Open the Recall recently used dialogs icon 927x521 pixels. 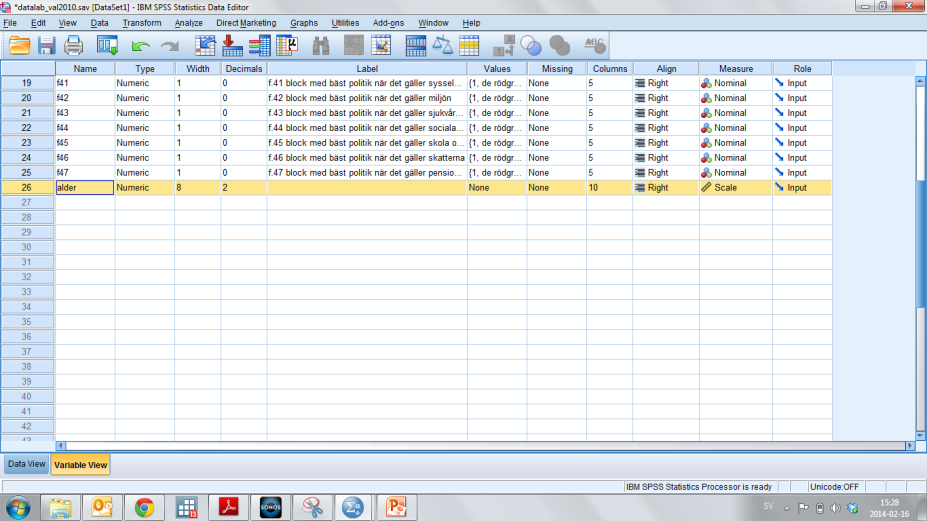click(x=107, y=46)
